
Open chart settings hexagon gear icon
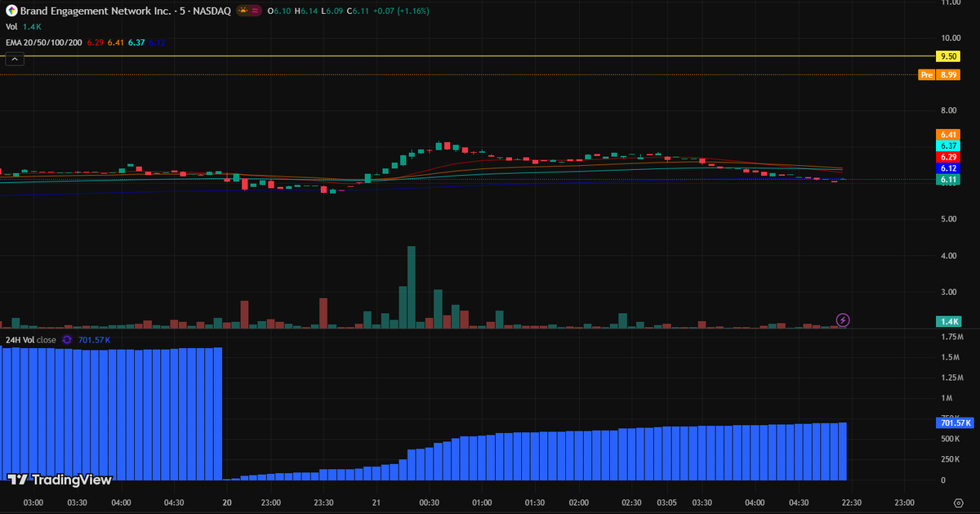959,503
